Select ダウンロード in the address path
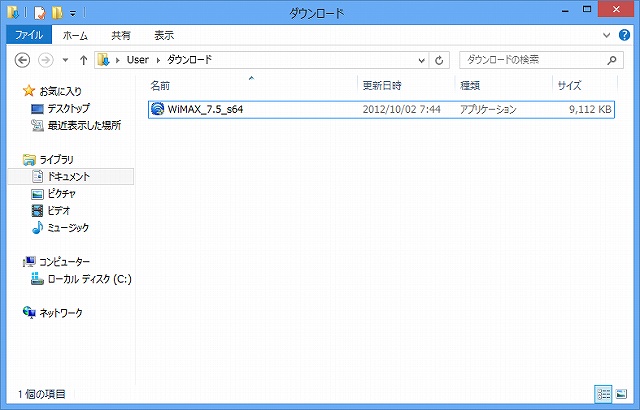Image resolution: width=640 pixels, height=410 pixels. (189, 60)
